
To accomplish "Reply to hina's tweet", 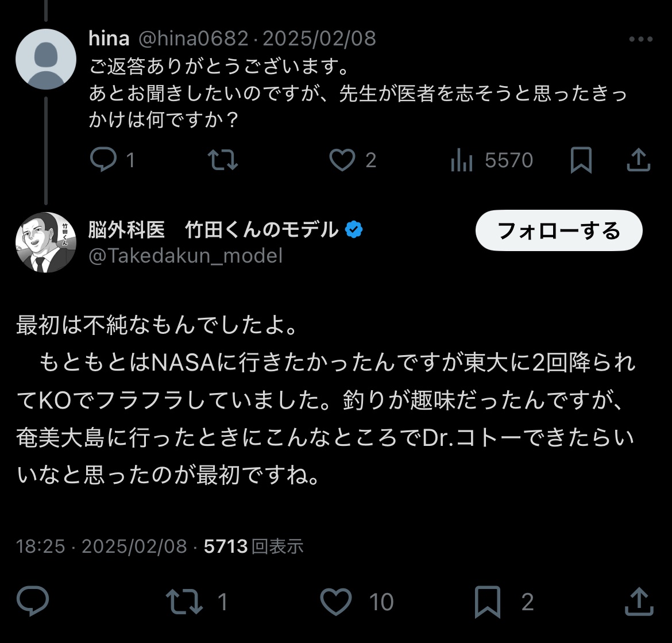I will (104, 160).
